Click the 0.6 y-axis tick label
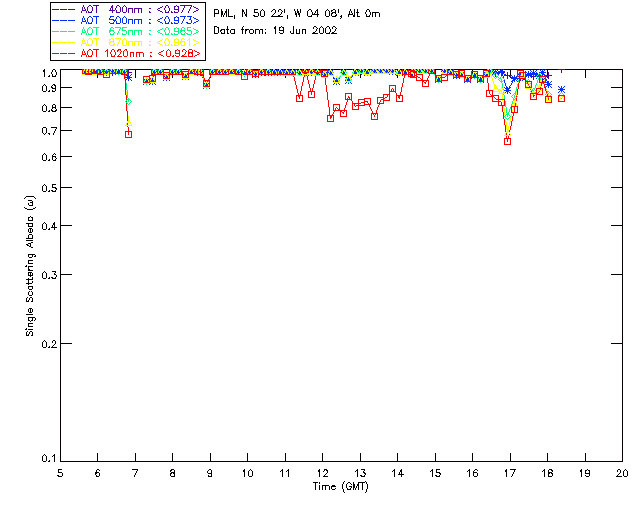The image size is (640, 512). tap(49, 157)
